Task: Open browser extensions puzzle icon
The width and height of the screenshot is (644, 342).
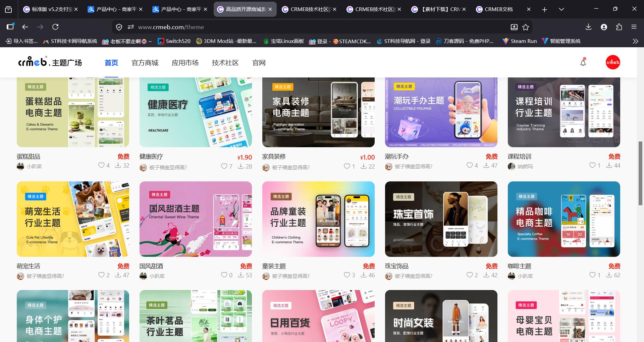Action: (x=619, y=27)
